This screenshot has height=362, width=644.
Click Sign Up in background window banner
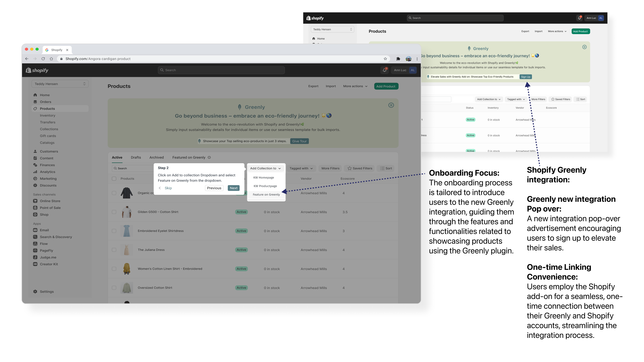pos(526,77)
